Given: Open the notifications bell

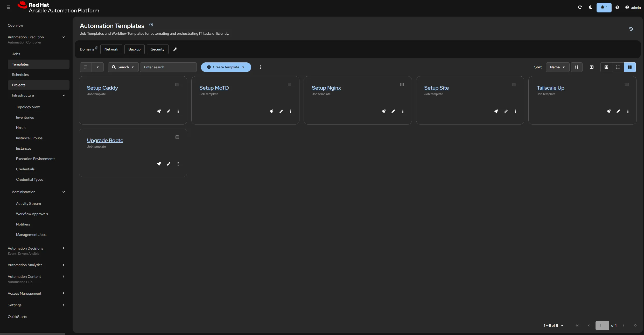Looking at the screenshot, I should tap(604, 8).
